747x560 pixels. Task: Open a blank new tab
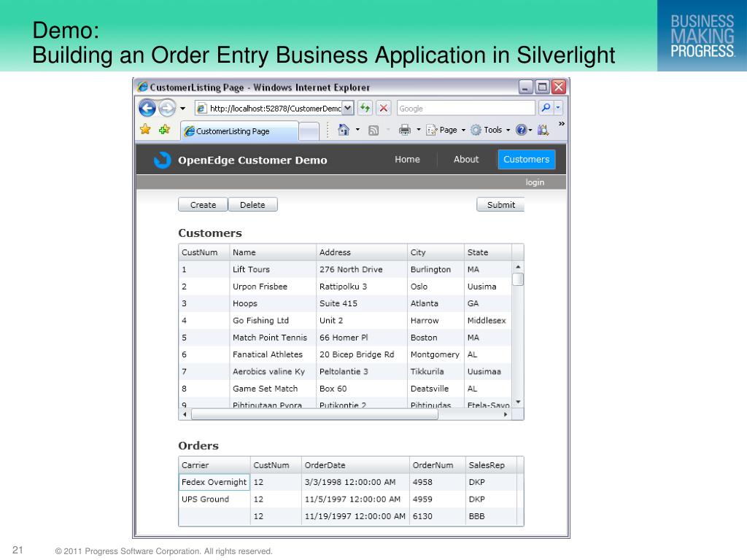click(309, 131)
